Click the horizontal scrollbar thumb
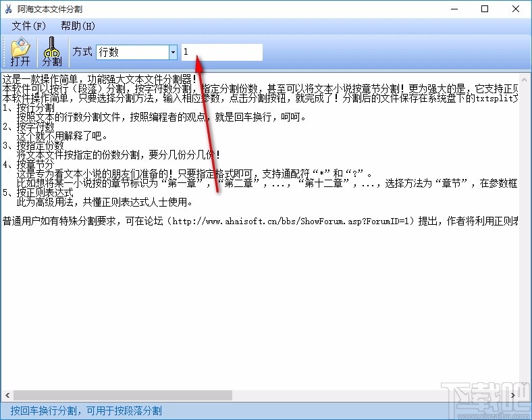The height and width of the screenshot is (420, 532). point(122,395)
